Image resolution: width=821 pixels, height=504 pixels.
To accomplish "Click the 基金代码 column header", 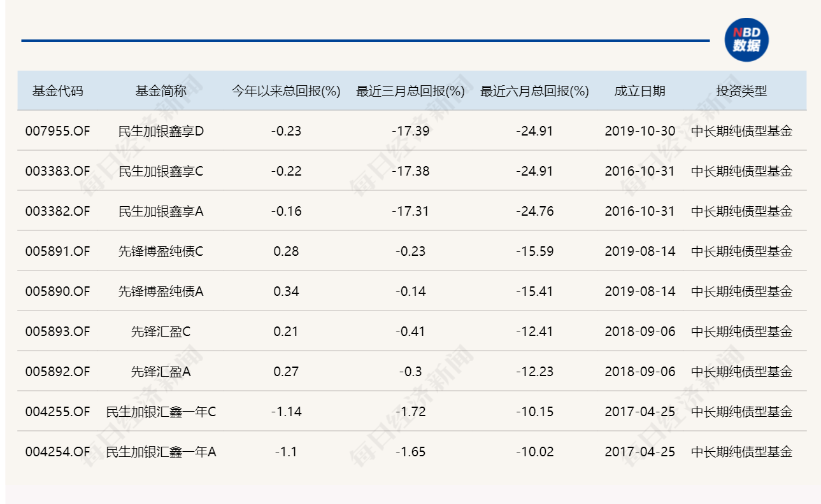I will (58, 91).
